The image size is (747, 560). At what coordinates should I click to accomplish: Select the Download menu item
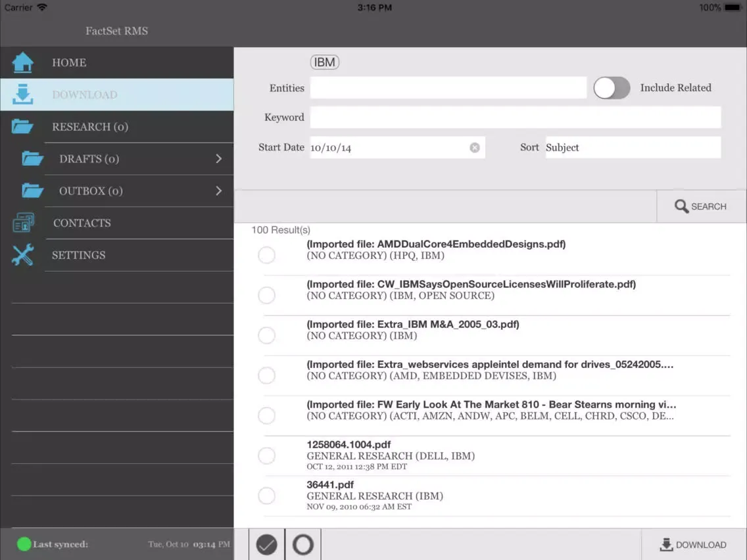coord(117,94)
